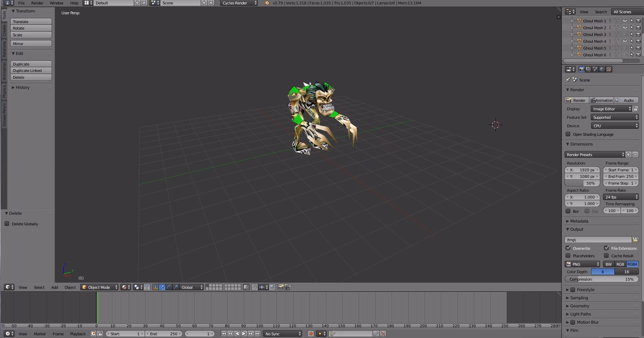Open the Object Mode dropdown
This screenshot has width=644, height=338.
point(99,287)
